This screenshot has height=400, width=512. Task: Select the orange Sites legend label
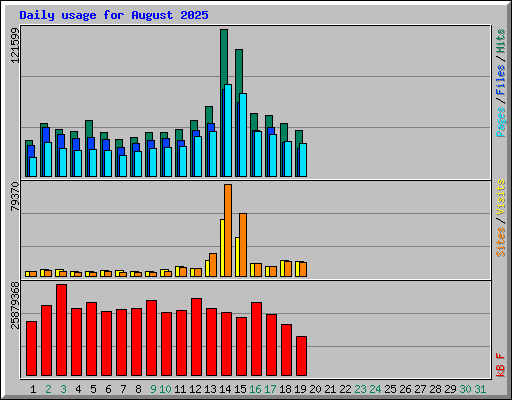(501, 242)
